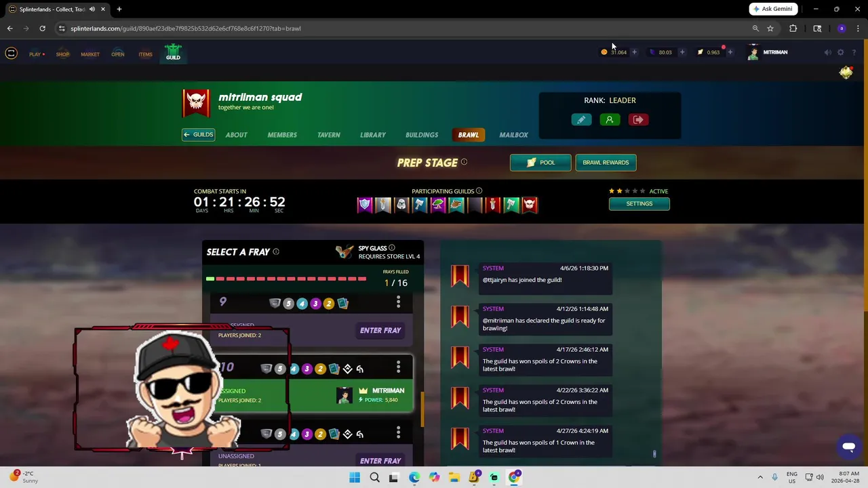Open the Participating Guilds info icon
The width and height of the screenshot is (868, 488).
click(479, 191)
